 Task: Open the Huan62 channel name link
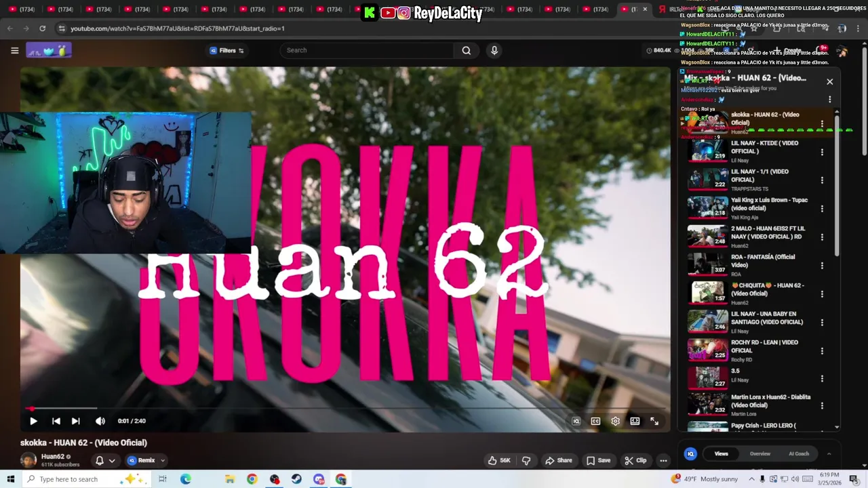coord(53,457)
